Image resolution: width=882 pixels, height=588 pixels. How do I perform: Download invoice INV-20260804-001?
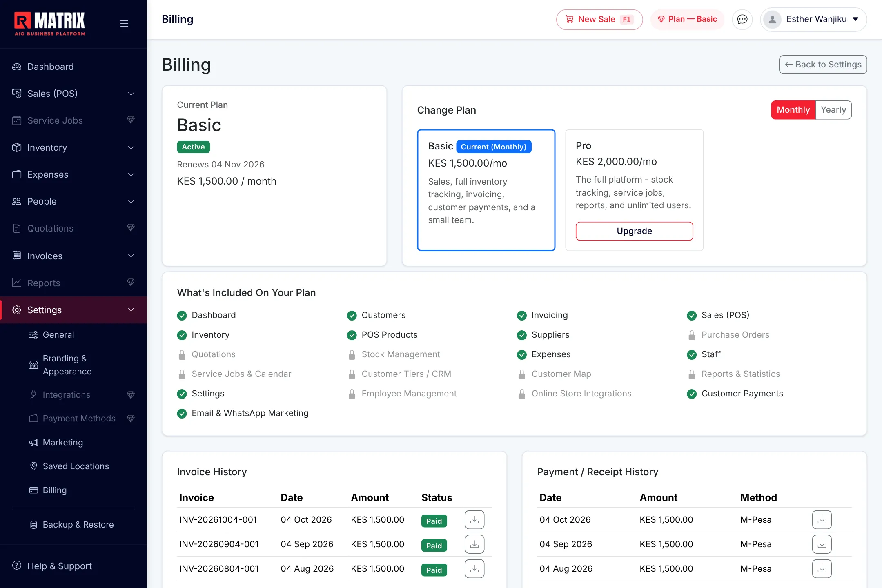click(474, 569)
